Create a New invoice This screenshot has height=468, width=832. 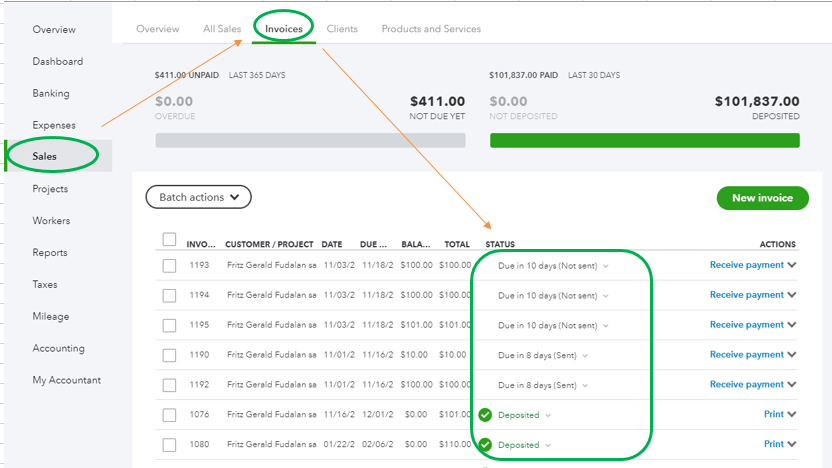(x=762, y=198)
